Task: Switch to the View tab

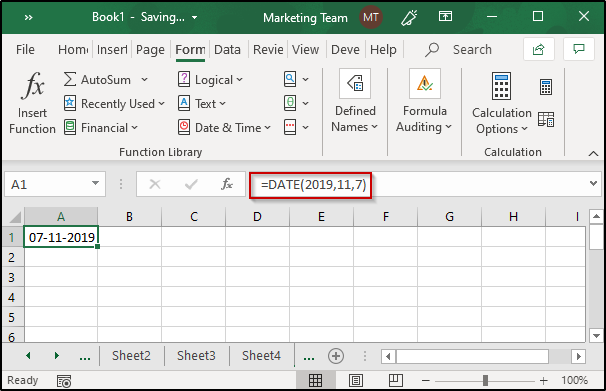Action: 305,49
